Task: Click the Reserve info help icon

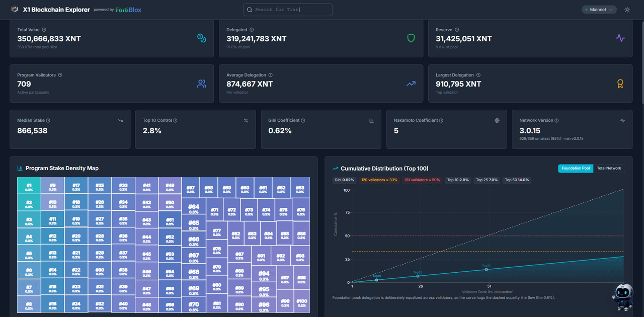Action: tap(457, 30)
